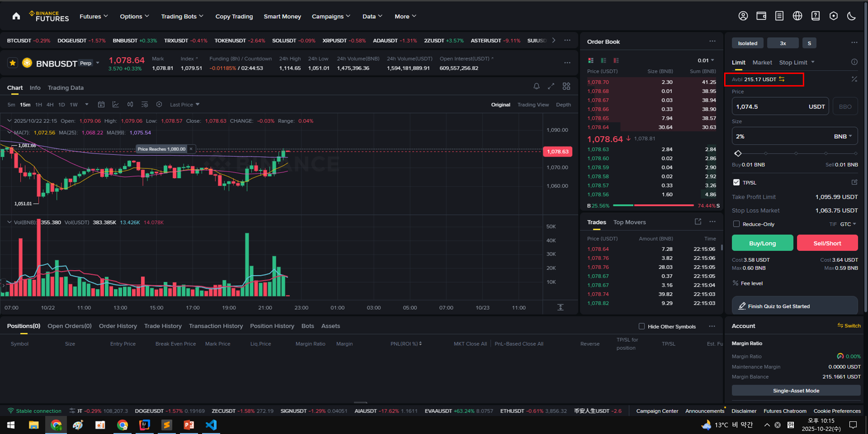
Task: Open the Options dropdown menu
Action: (x=135, y=16)
